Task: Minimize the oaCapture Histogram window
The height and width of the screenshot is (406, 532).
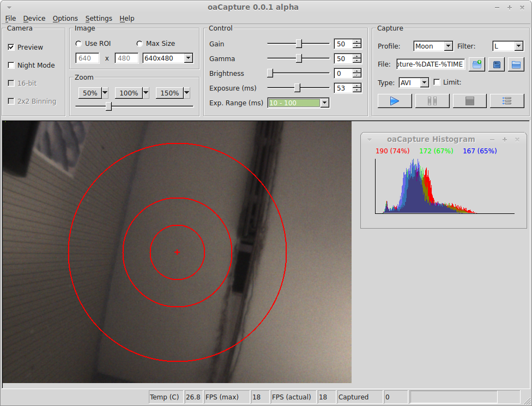Action: point(492,140)
